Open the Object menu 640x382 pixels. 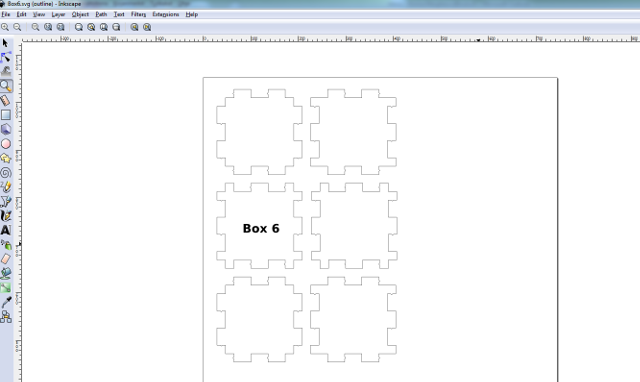[80, 14]
